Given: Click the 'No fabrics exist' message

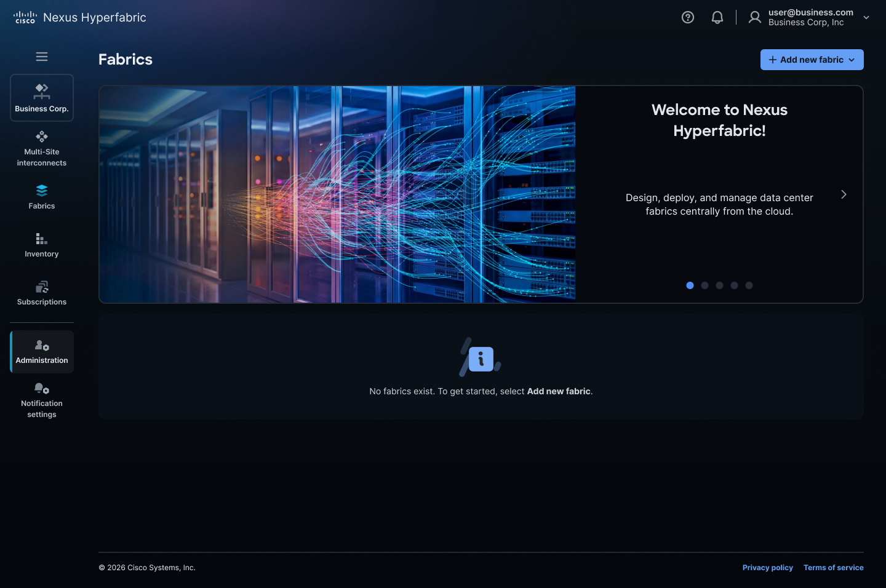Looking at the screenshot, I should point(481,391).
